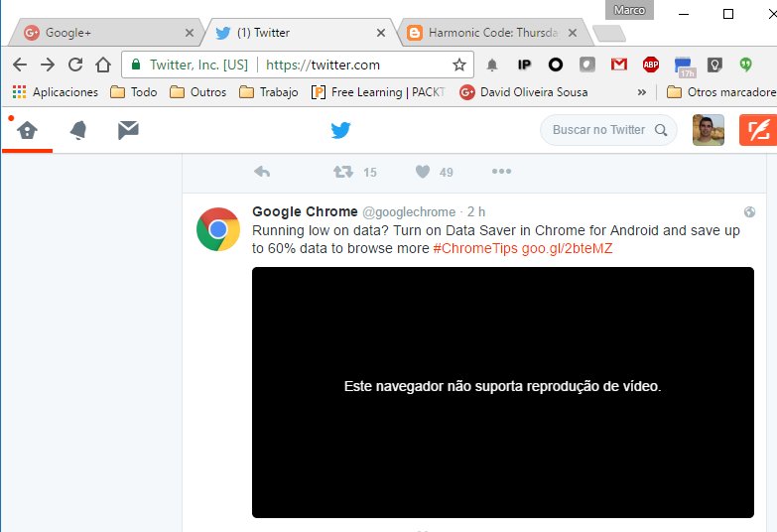Close the Harmonic Code tab
This screenshot has height=532, width=777.
click(x=573, y=33)
